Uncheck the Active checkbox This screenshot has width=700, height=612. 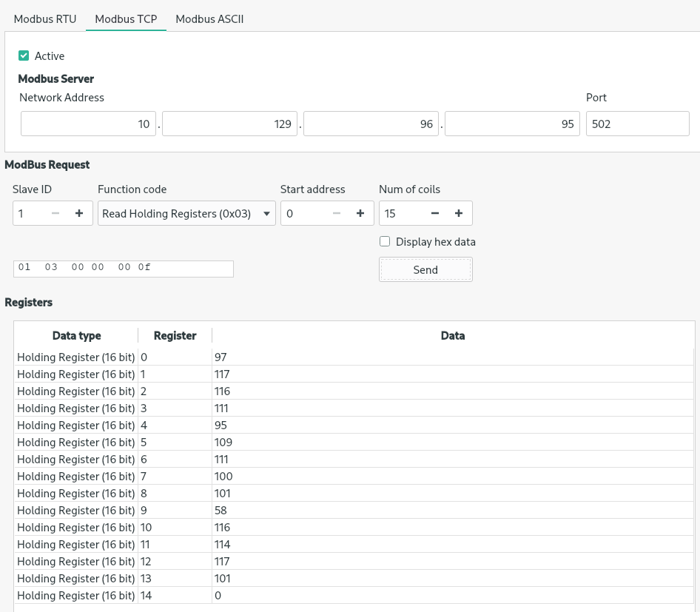(24, 56)
